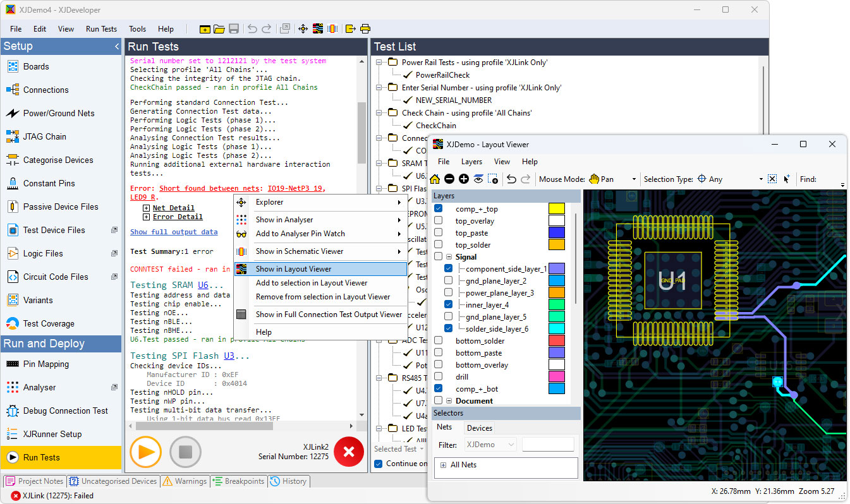Expand the Error Detail section
The height and width of the screenshot is (504, 850).
(147, 217)
